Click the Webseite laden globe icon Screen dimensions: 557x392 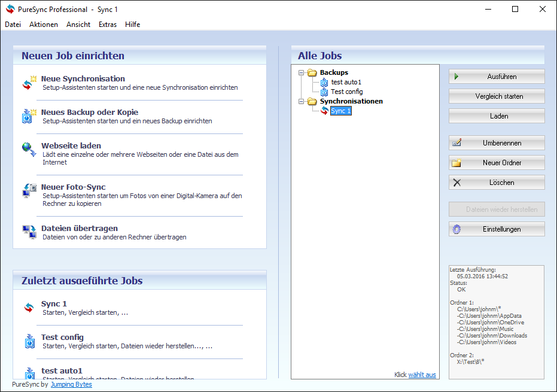29,150
